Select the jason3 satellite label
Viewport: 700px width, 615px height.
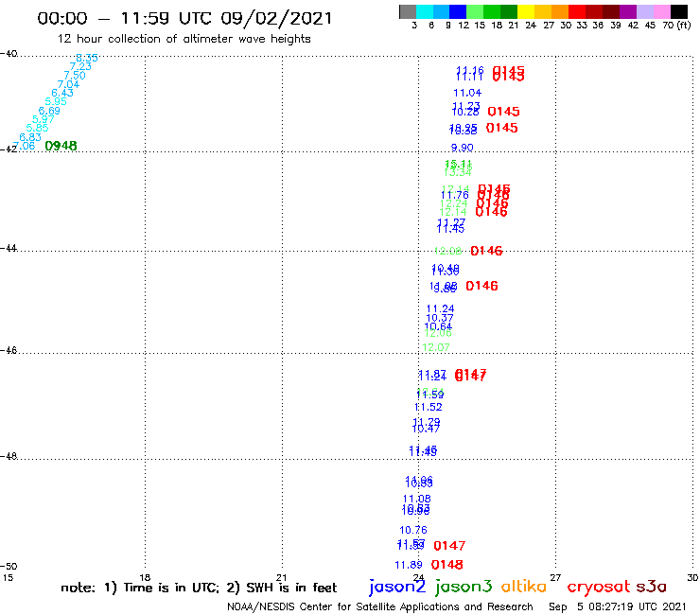point(463,587)
